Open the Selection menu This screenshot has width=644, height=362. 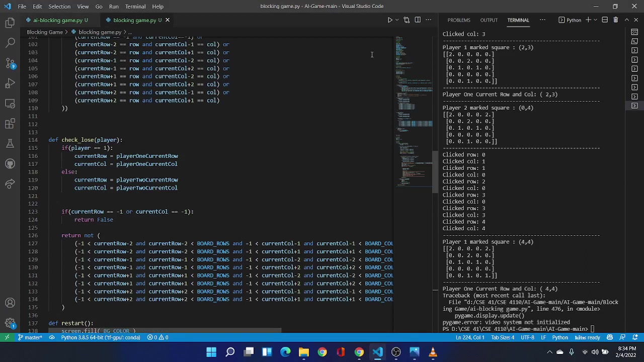coord(59,6)
